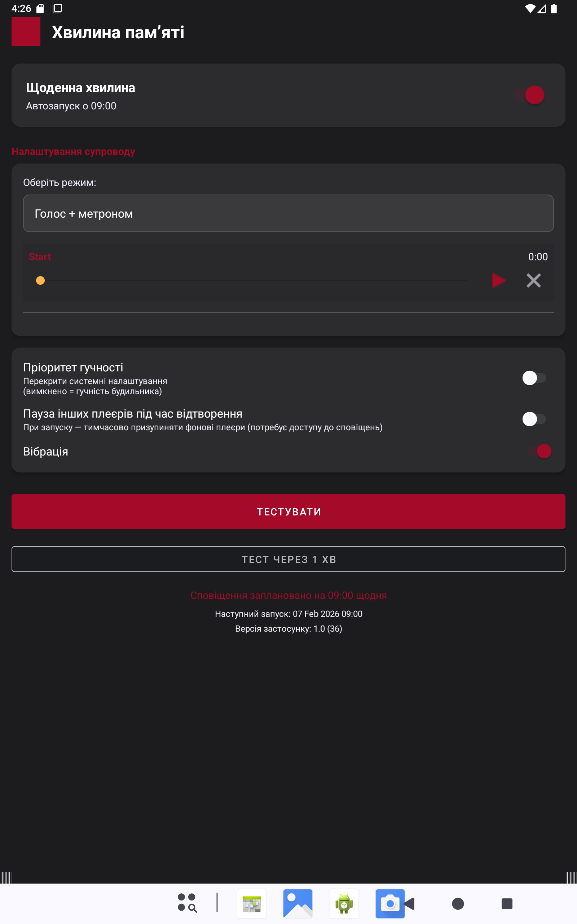
Task: Enable Пріоритет гучності switch
Action: (x=533, y=378)
